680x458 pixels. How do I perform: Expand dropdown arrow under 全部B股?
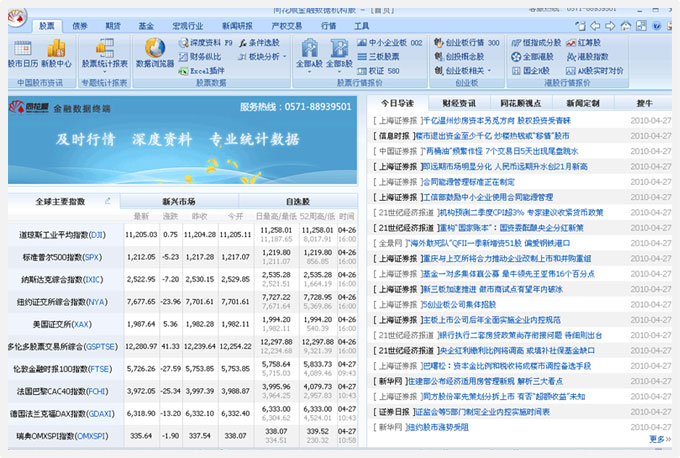pos(339,72)
